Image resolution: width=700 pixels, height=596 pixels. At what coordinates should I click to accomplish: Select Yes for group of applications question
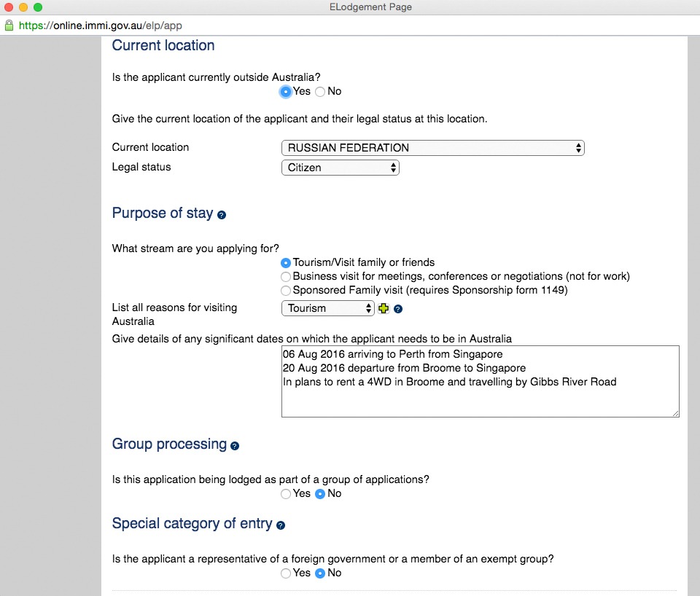(x=286, y=494)
